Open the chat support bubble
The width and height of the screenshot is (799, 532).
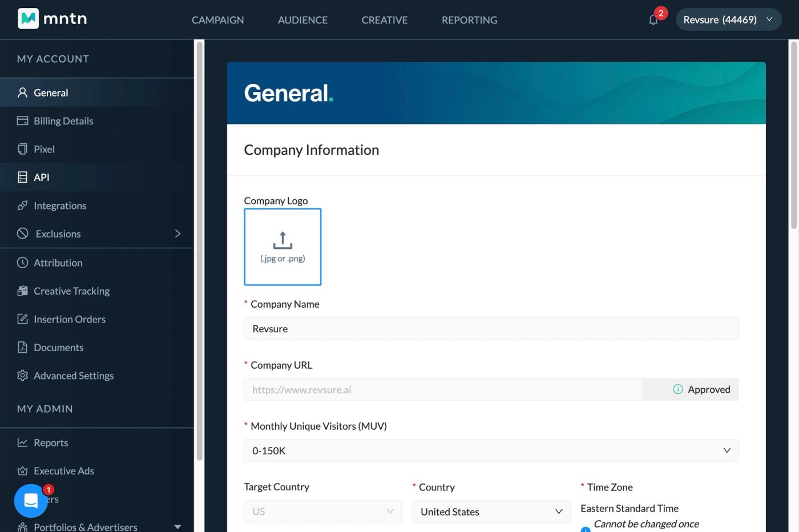click(x=31, y=501)
